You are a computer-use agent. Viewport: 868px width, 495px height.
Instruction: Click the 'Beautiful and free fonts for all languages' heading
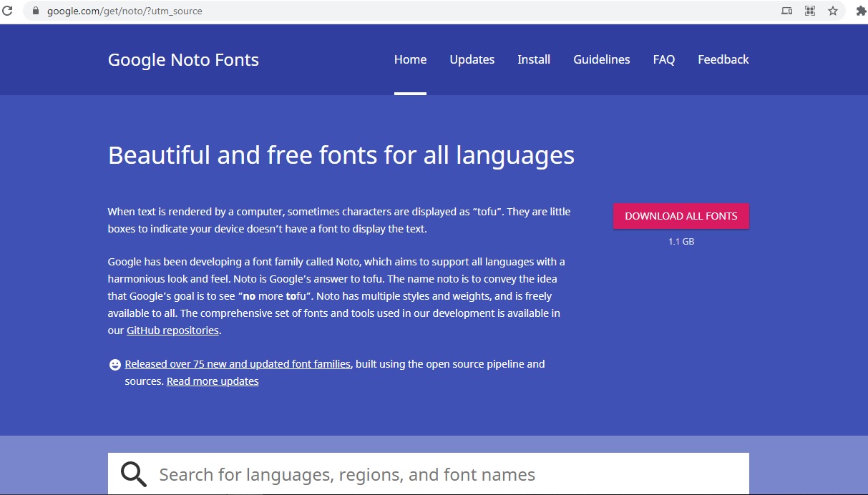pos(341,155)
